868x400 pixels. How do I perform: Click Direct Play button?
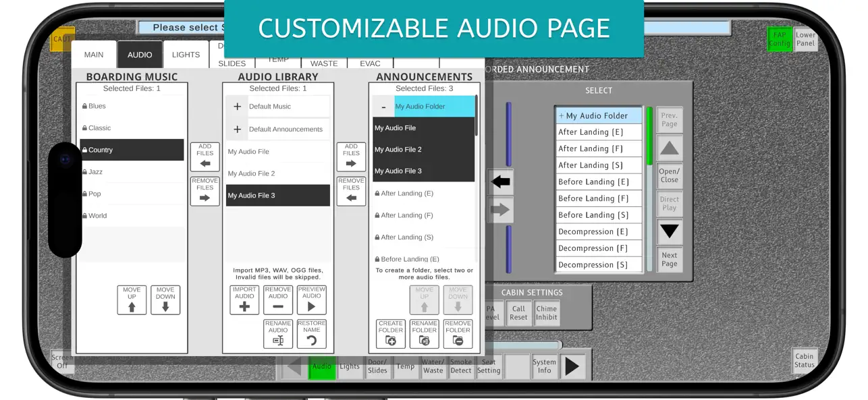(670, 204)
